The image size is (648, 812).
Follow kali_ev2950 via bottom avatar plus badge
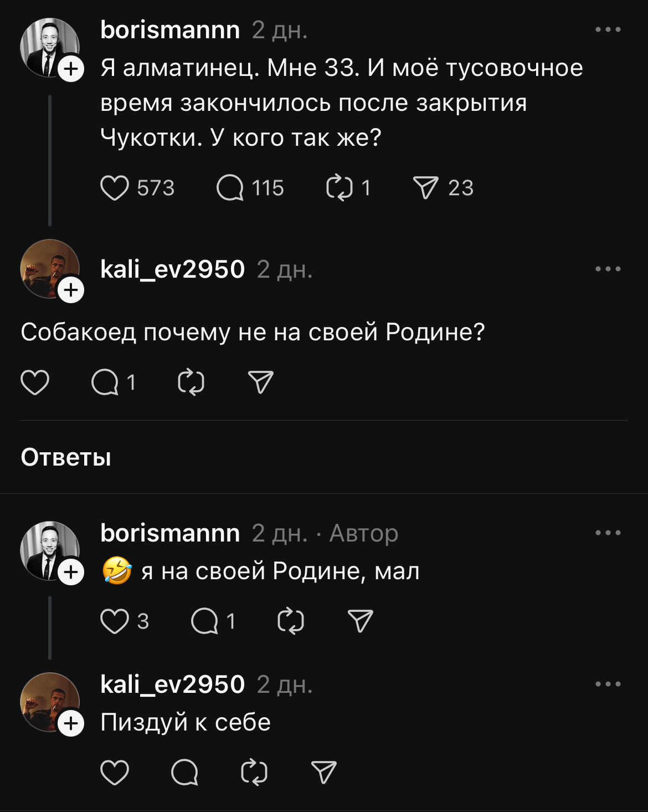71,724
